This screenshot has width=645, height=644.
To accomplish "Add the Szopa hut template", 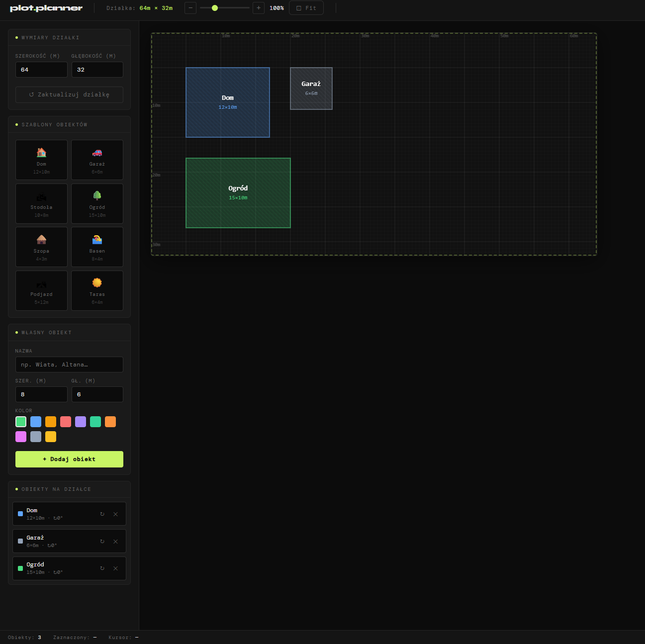I will [41, 247].
